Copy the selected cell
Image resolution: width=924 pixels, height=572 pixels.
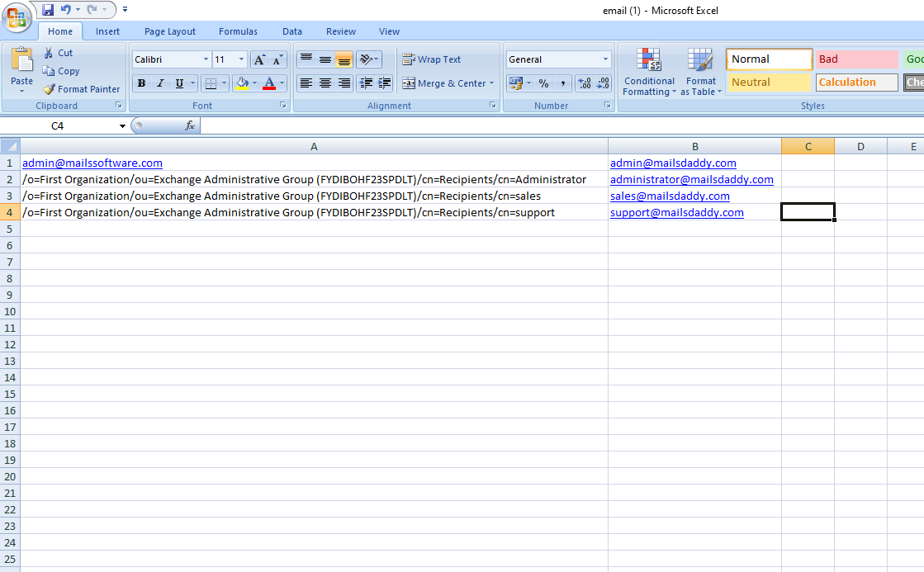60,71
